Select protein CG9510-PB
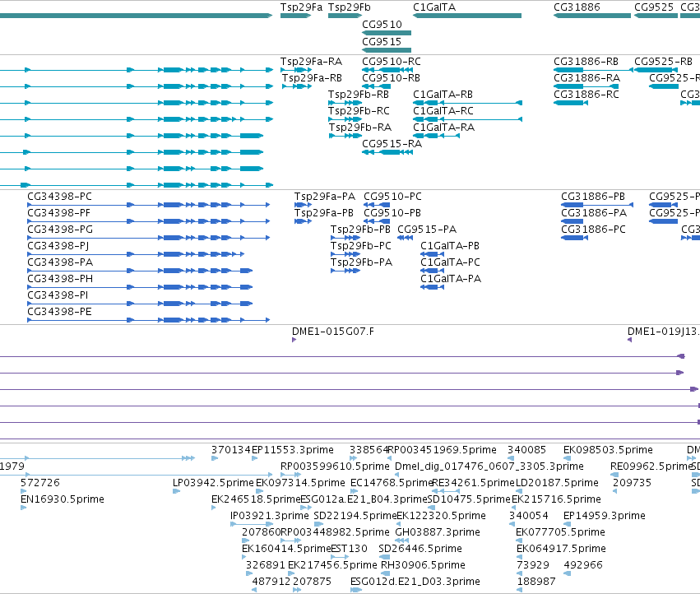 pos(377,221)
